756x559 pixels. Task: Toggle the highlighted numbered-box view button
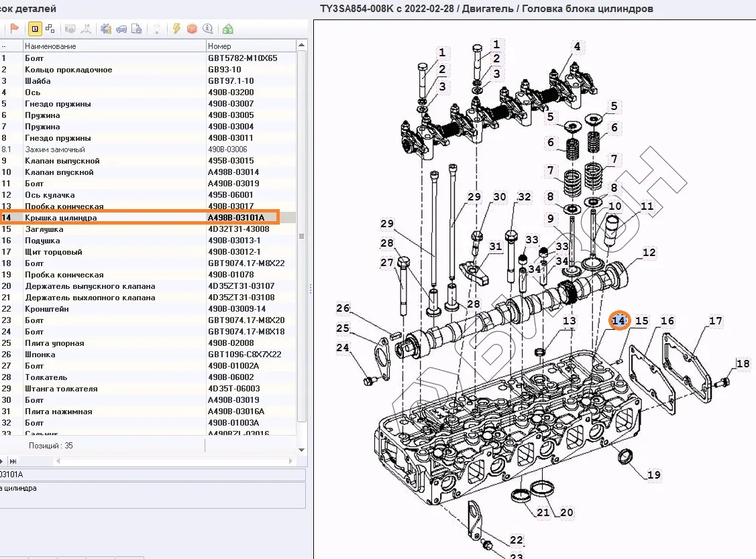coord(34,29)
